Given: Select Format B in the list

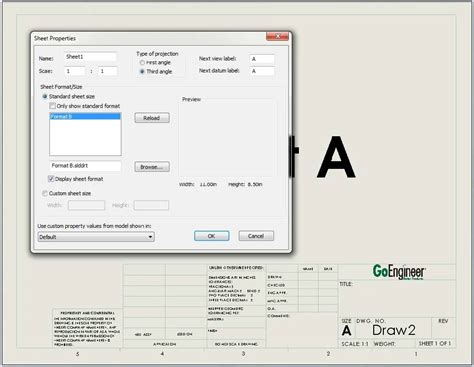Looking at the screenshot, I should [x=85, y=116].
